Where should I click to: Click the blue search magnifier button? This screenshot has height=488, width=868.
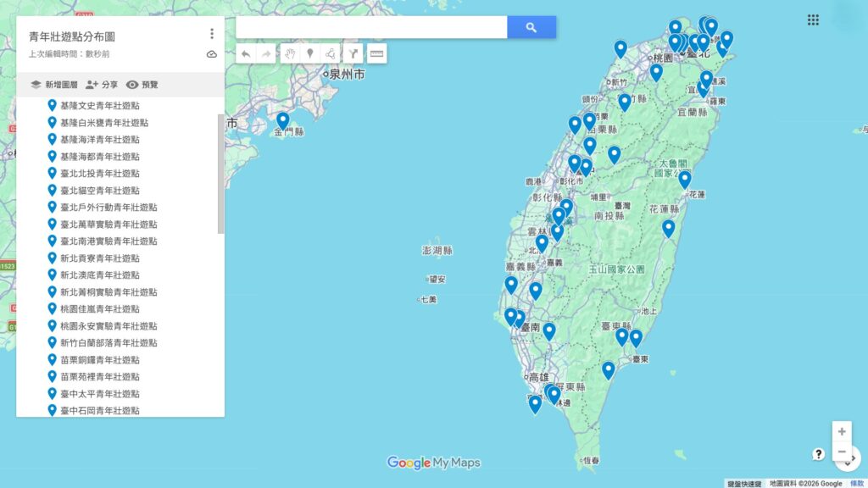[x=531, y=27]
